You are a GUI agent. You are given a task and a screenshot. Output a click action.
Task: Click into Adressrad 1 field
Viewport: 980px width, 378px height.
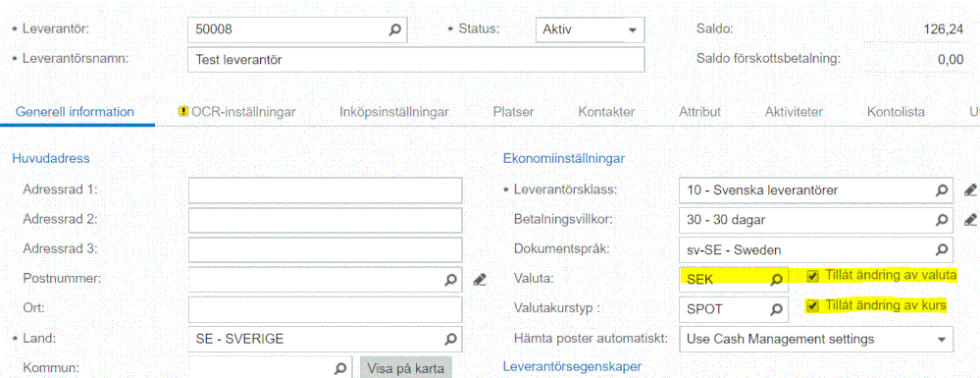[325, 190]
